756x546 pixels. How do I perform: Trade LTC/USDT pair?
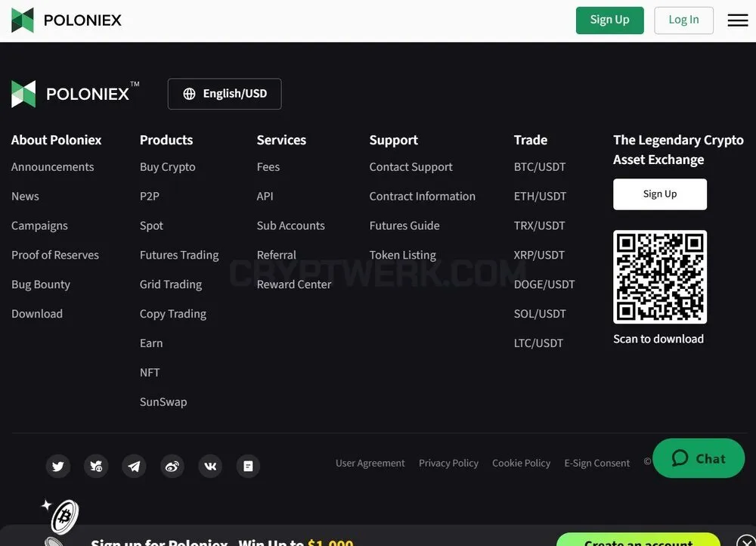pos(538,343)
